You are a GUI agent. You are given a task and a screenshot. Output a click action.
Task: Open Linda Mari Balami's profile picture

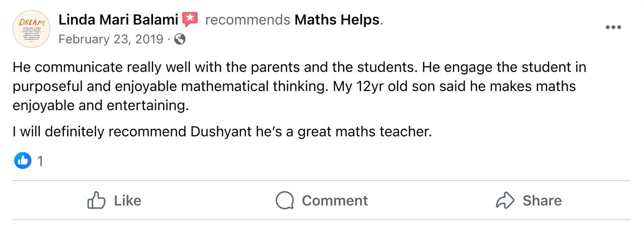31,29
